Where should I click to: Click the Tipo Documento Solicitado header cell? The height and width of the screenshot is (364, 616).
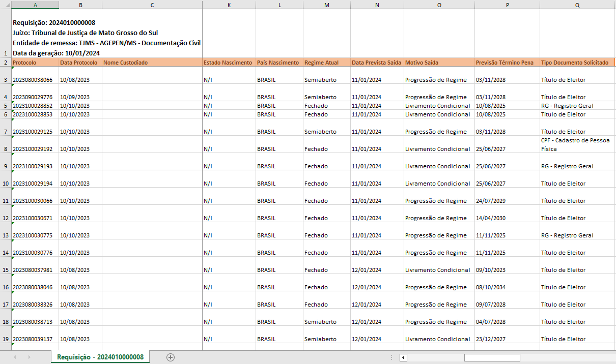pyautogui.click(x=577, y=62)
